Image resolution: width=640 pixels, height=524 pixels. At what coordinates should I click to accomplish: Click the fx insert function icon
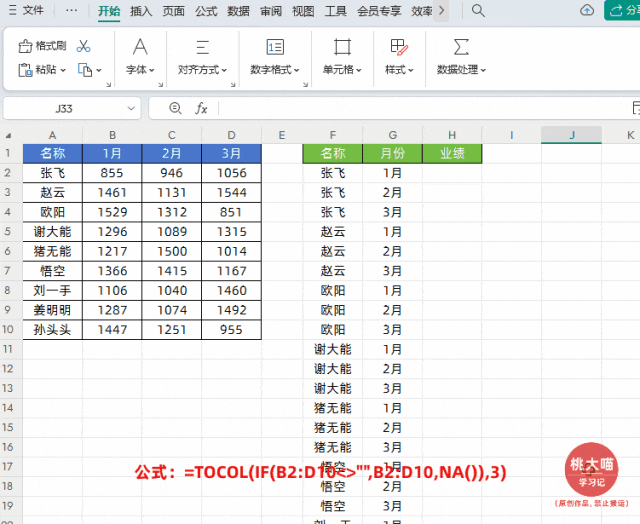(x=201, y=109)
